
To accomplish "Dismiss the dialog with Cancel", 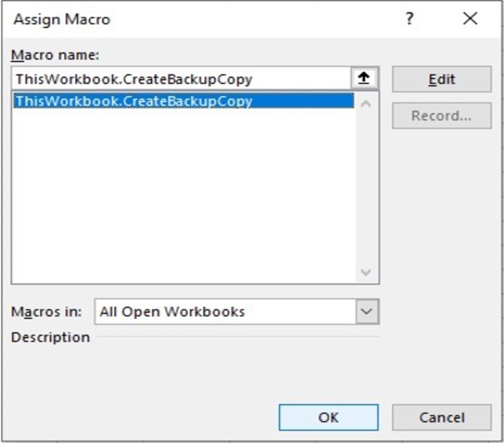I will 441,417.
